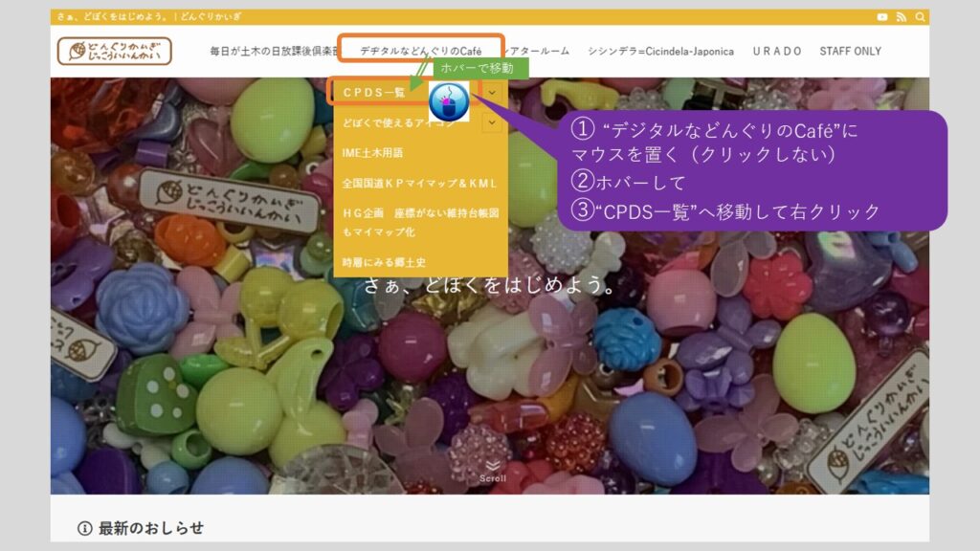980x551 pixels.
Task: Open デジタルなどんぐりのCafé menu
Action: 420,51
